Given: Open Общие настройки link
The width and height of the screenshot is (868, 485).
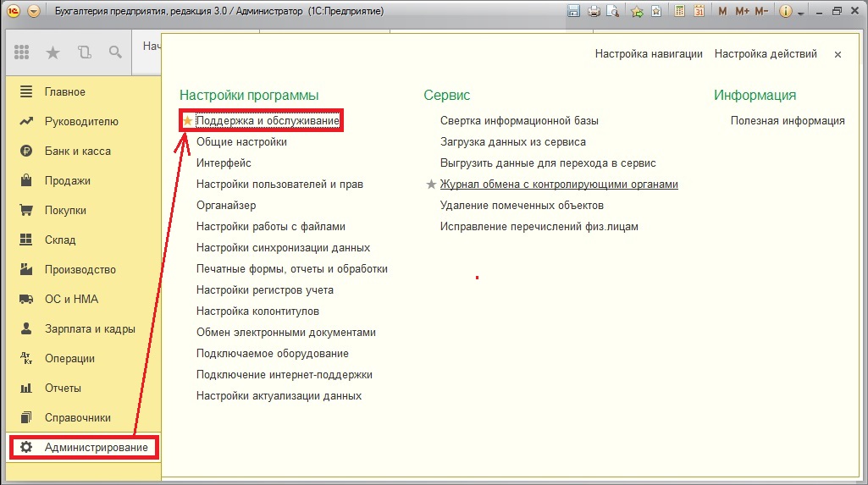Looking at the screenshot, I should pyautogui.click(x=241, y=141).
